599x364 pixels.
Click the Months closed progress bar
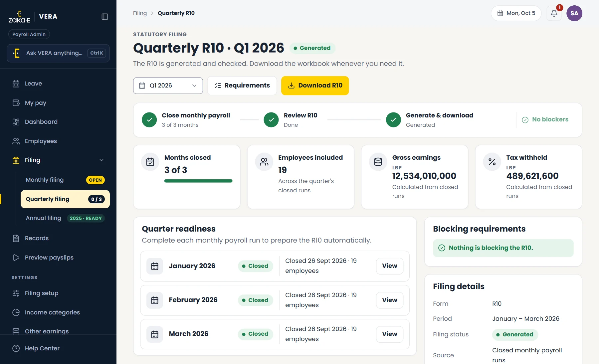[x=198, y=181]
